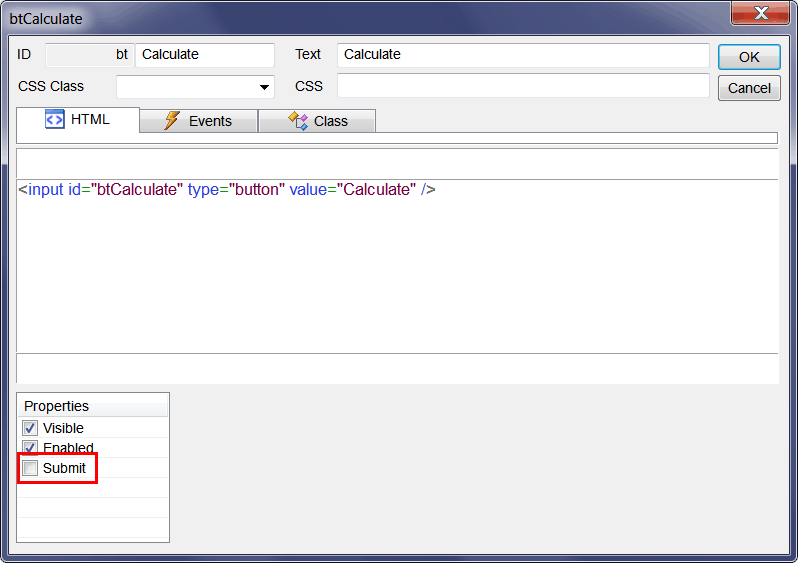The image size is (798, 563).
Task: Click inside the CSS Class combo box
Action: coord(195,87)
